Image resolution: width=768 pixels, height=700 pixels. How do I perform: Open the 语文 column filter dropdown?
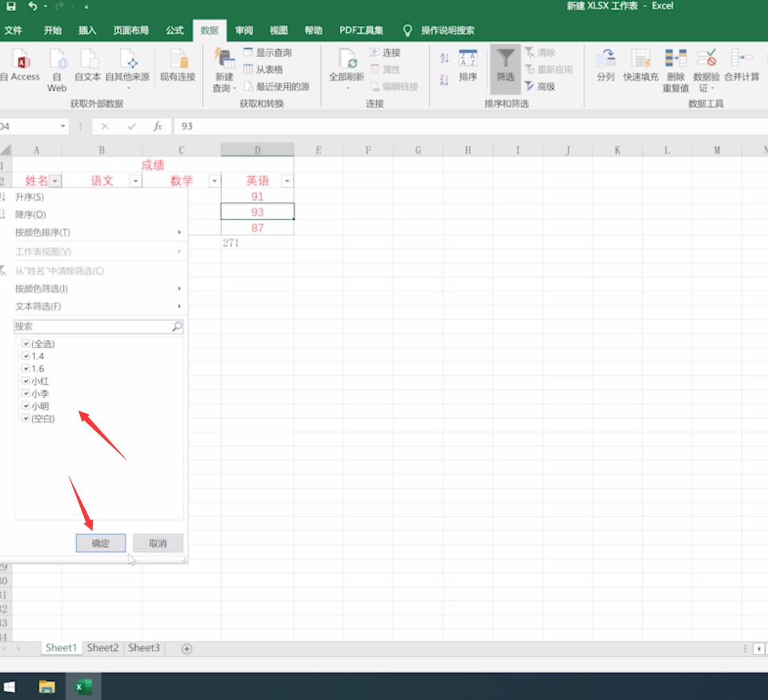click(x=136, y=181)
